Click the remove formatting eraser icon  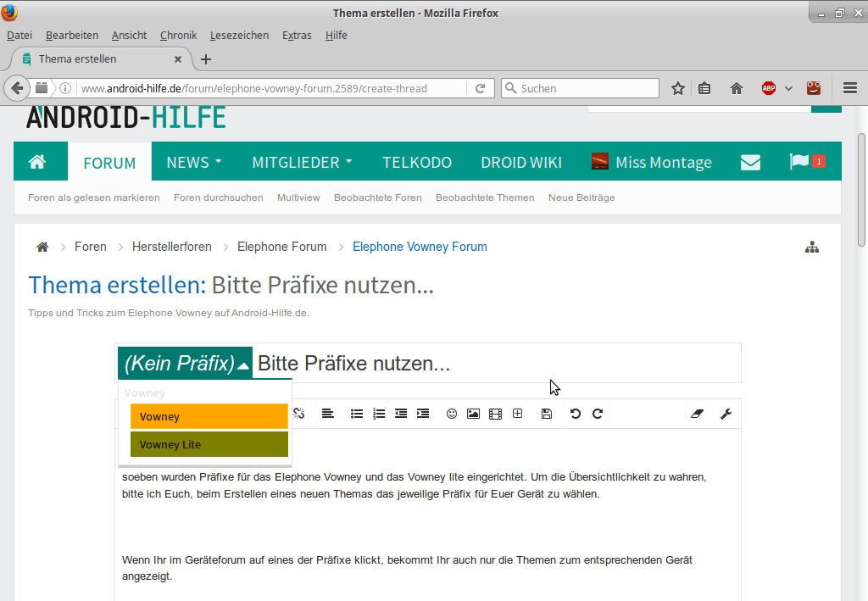coord(697,414)
